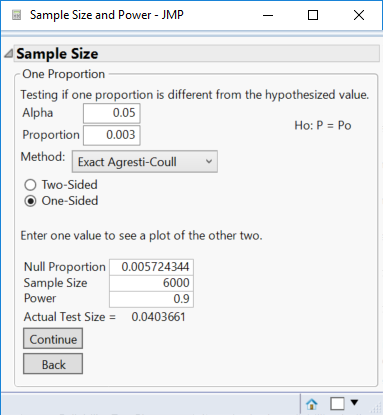Select the One-Sided radio button
The height and width of the screenshot is (415, 383).
pyautogui.click(x=30, y=201)
